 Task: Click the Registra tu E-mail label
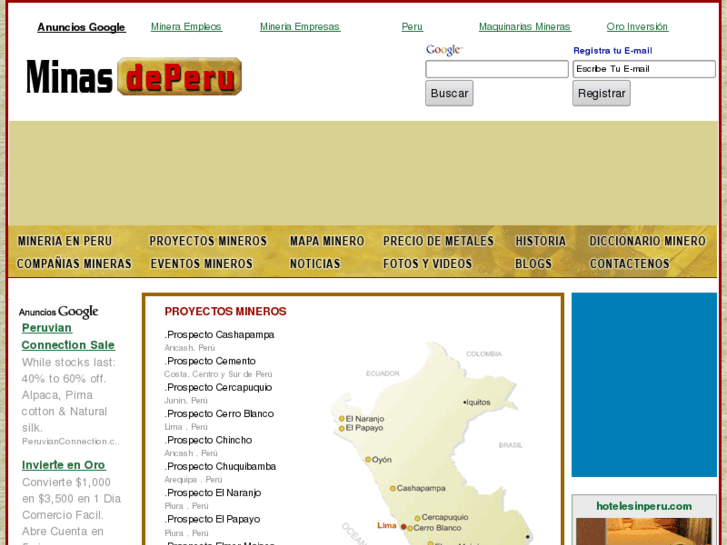(x=612, y=51)
